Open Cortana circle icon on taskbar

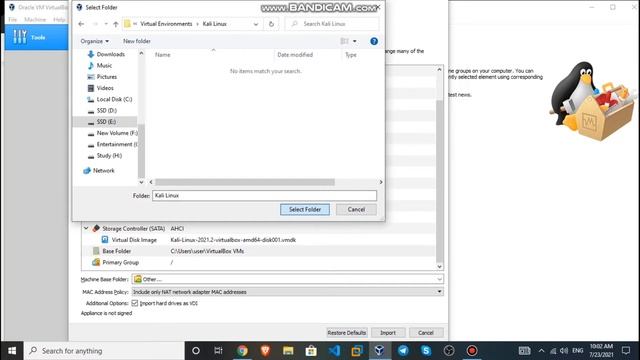tap(196, 351)
